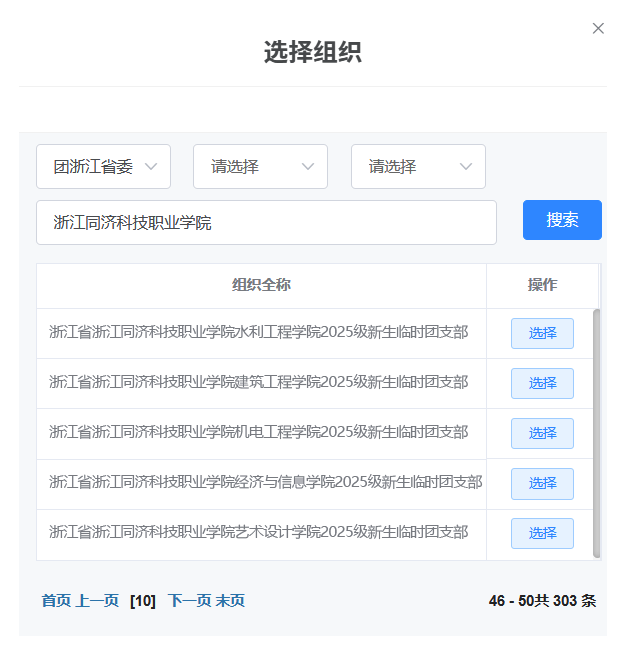Image resolution: width=623 pixels, height=665 pixels.
Task: Click the 操作 column header
Action: (x=542, y=285)
